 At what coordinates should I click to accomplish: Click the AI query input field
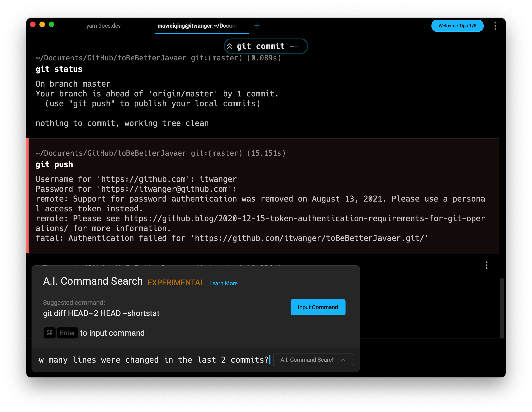(x=154, y=360)
